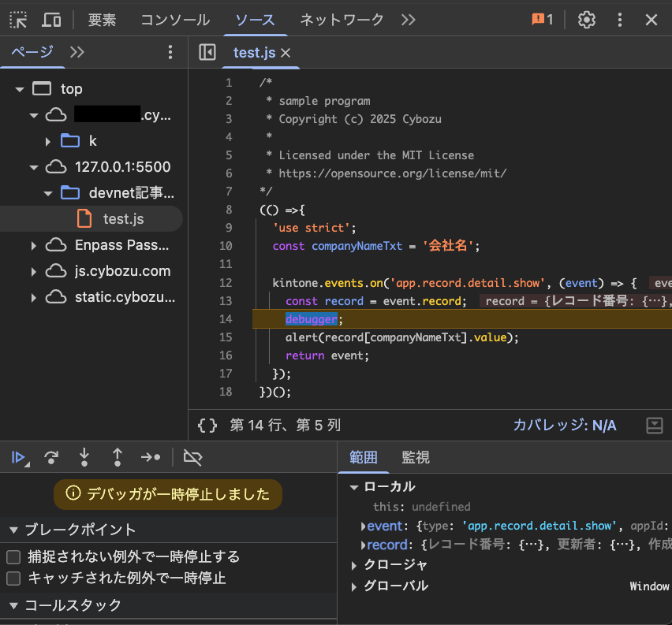Select test.js in file tree
The image size is (672, 625).
(91, 219)
